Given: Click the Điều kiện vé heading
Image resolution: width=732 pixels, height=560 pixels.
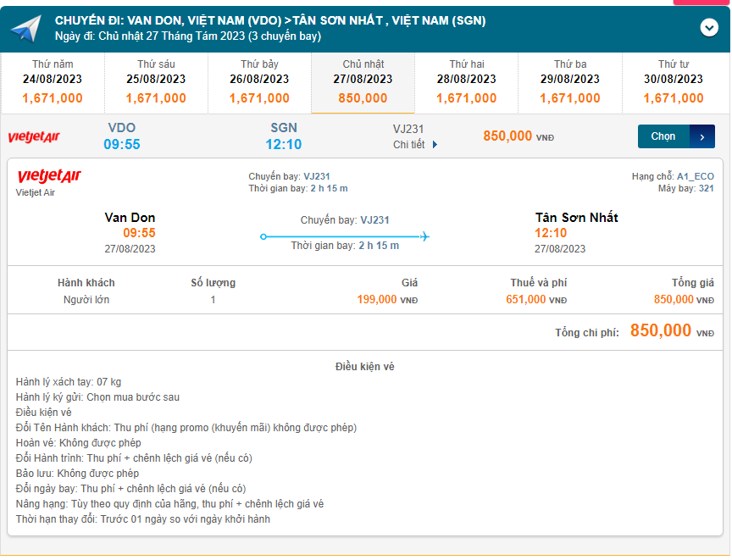Looking at the screenshot, I should coord(364,367).
